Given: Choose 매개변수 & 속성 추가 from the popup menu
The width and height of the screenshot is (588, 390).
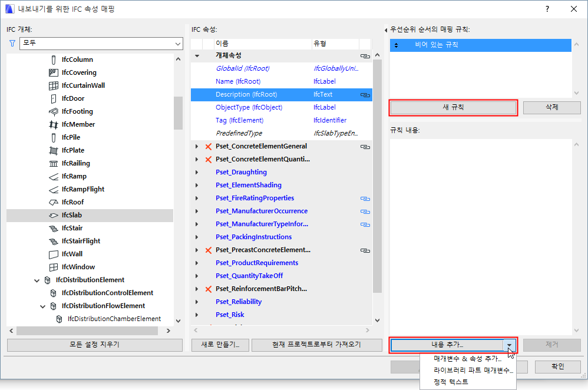Looking at the screenshot, I should pyautogui.click(x=467, y=359).
